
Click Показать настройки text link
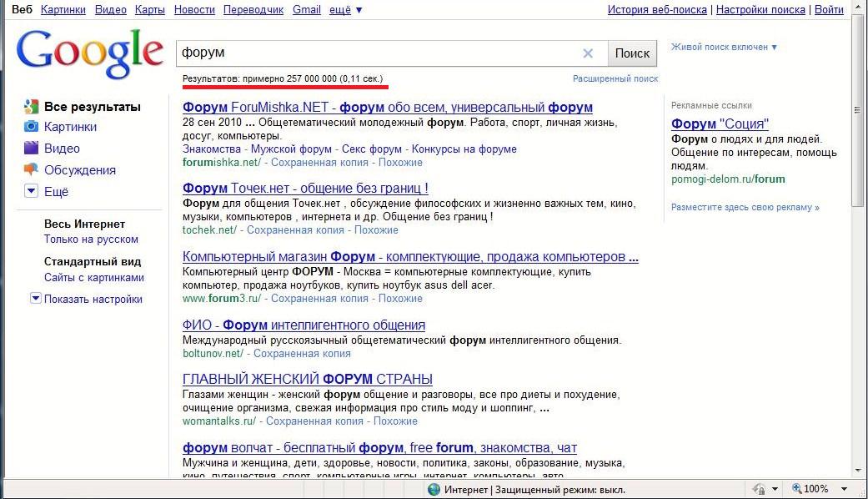coord(93,299)
